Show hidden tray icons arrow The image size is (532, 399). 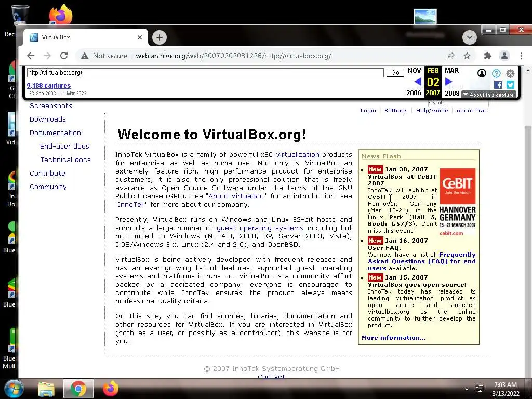[467, 389]
